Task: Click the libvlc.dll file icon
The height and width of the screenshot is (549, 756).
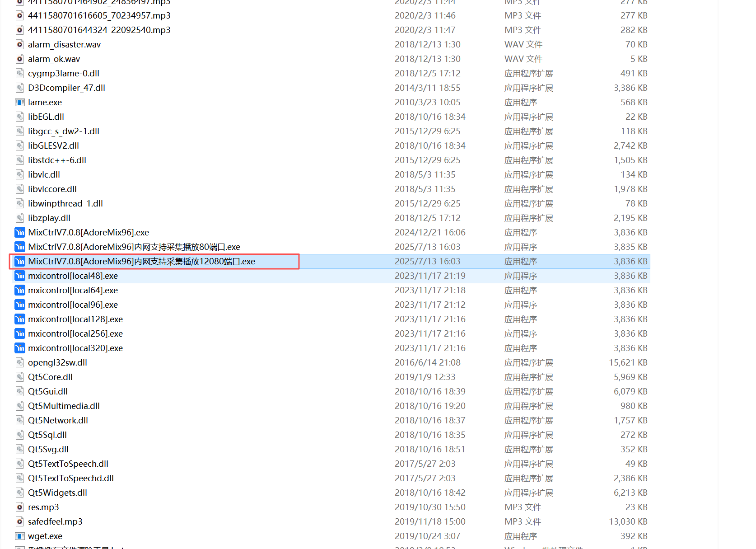Action: pyautogui.click(x=20, y=175)
